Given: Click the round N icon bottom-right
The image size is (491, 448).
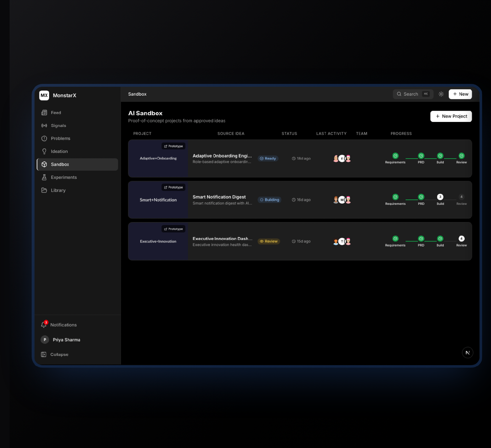Looking at the screenshot, I should [x=468, y=353].
